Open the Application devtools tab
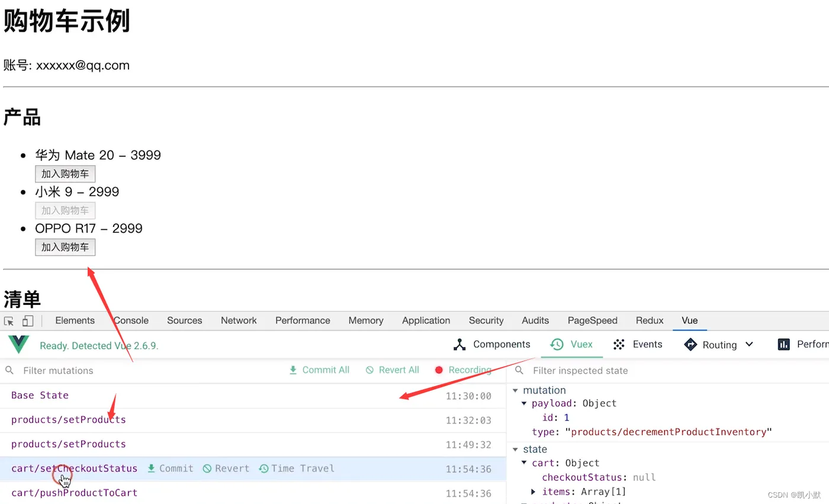This screenshot has width=829, height=504. coord(426,320)
